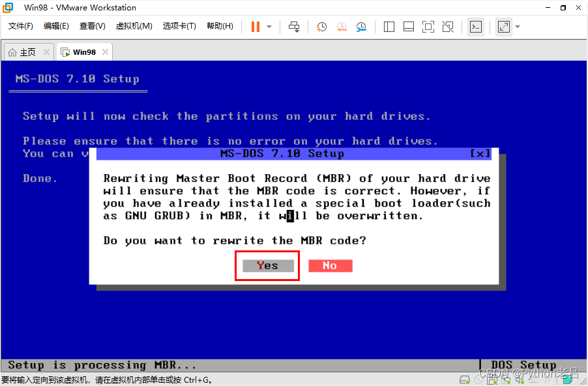
Task: Click the home icon in 主页 tab
Action: 12,52
